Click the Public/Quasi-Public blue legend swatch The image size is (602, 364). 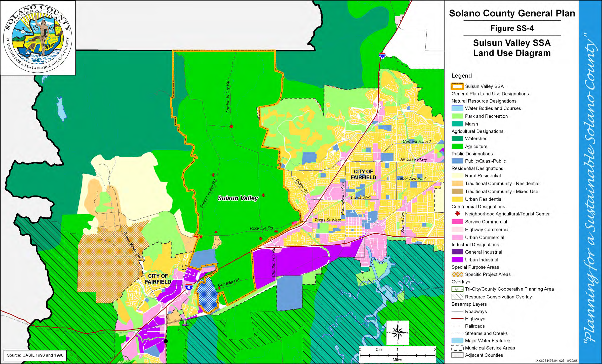point(457,161)
